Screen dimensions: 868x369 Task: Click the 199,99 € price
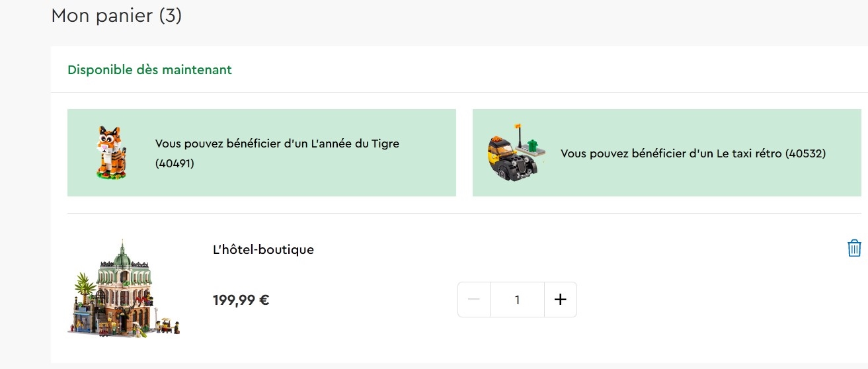tap(241, 300)
